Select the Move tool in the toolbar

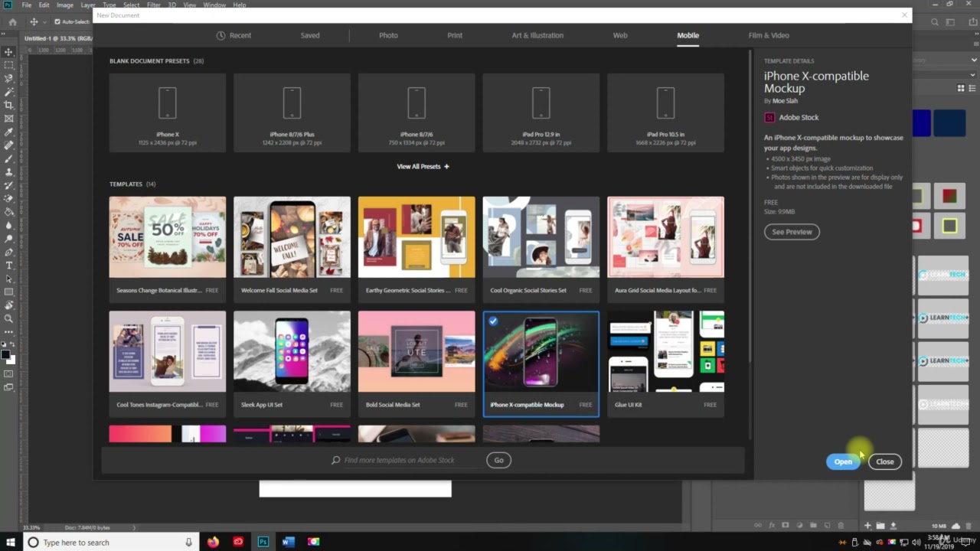point(9,52)
